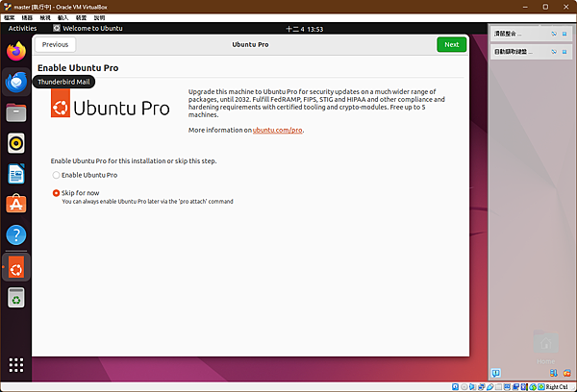Open the Files manager dock icon
Screen dimensions: 577x392
(16, 112)
